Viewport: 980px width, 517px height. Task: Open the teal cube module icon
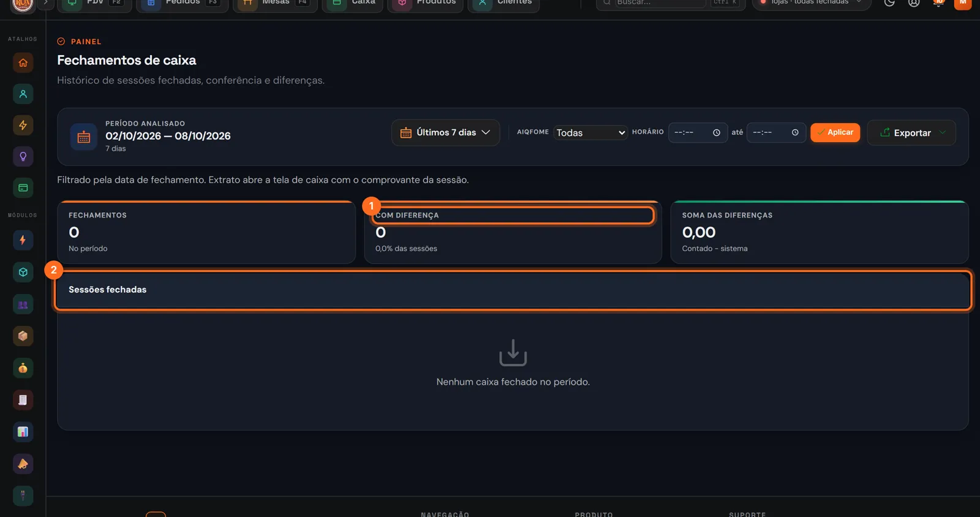[x=23, y=272]
